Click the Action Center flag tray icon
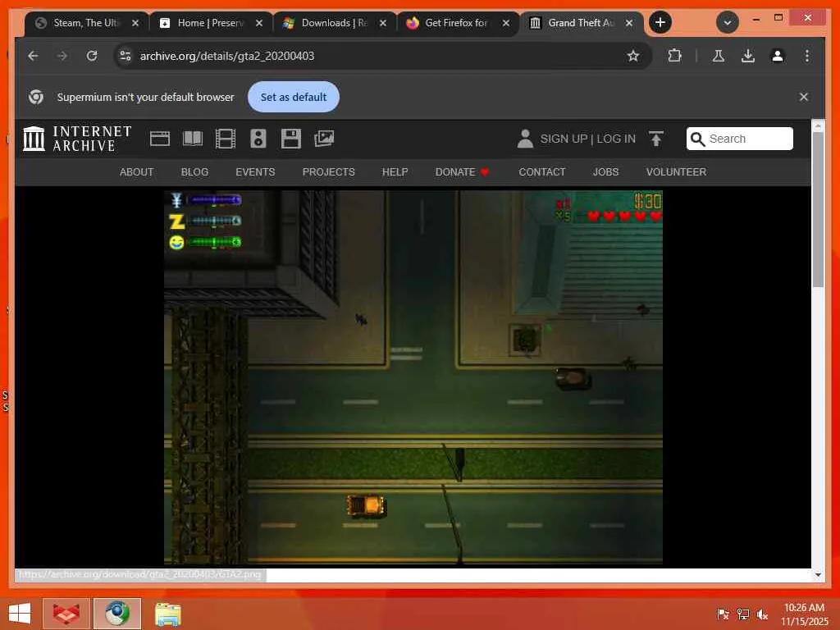The image size is (840, 630). click(723, 614)
